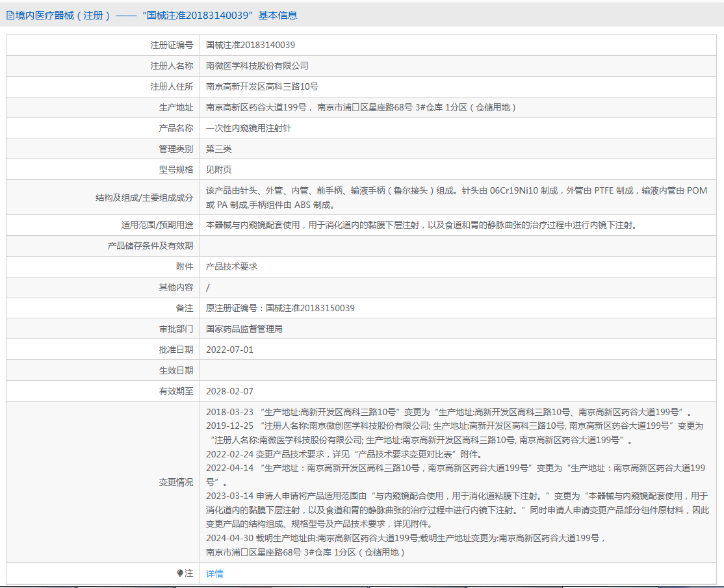
Task: Select the structure description mentioning 06Cr19Ni10
Action: (457, 198)
